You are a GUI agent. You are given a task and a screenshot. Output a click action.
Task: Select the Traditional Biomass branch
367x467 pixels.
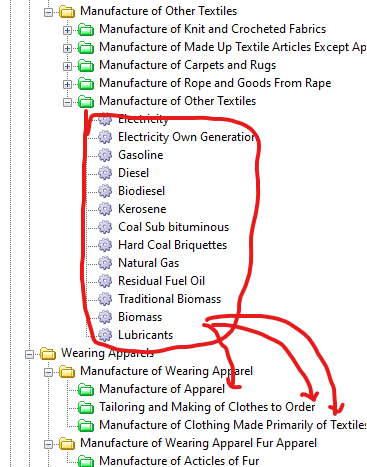169,299
